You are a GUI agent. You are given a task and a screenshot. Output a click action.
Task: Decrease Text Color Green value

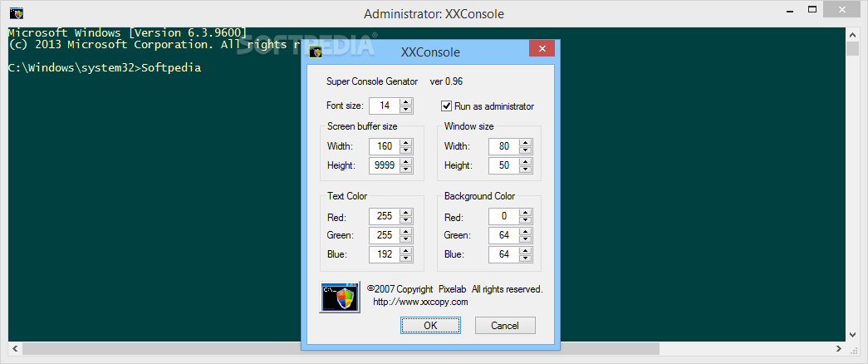click(x=407, y=239)
